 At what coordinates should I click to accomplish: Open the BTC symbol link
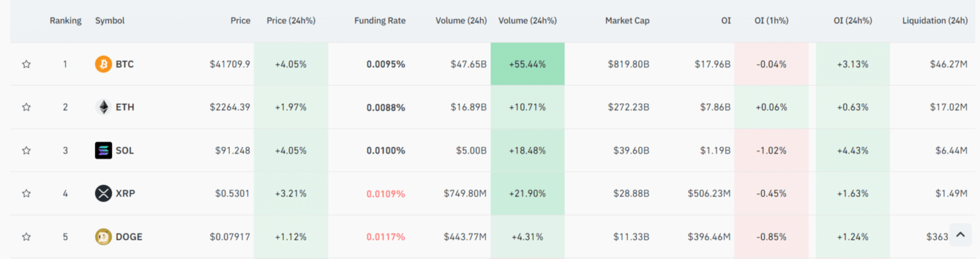coord(124,64)
